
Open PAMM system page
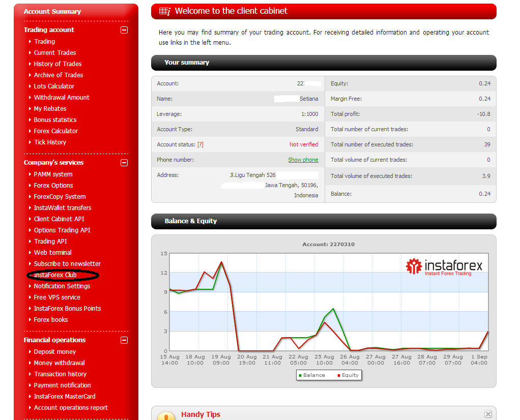coord(53,174)
